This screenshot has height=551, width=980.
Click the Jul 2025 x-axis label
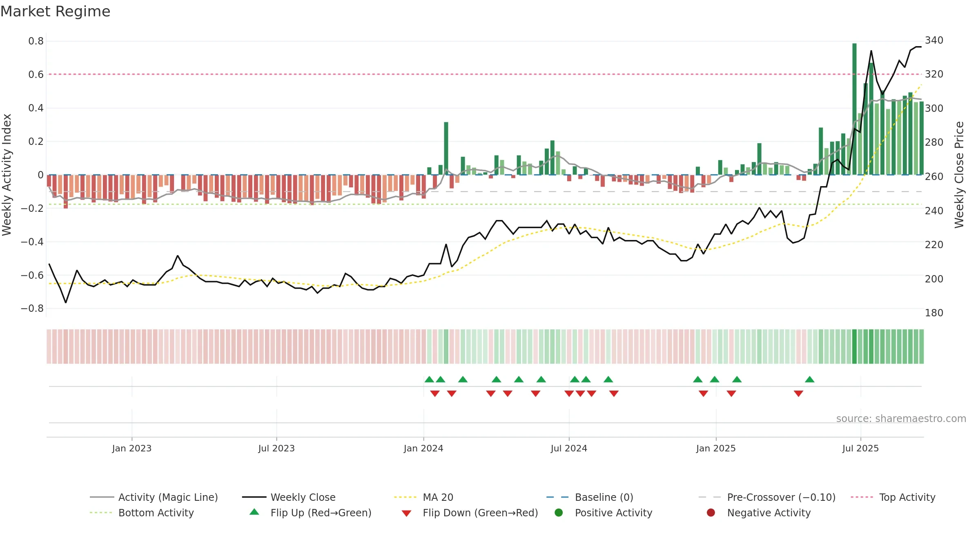click(x=860, y=448)
